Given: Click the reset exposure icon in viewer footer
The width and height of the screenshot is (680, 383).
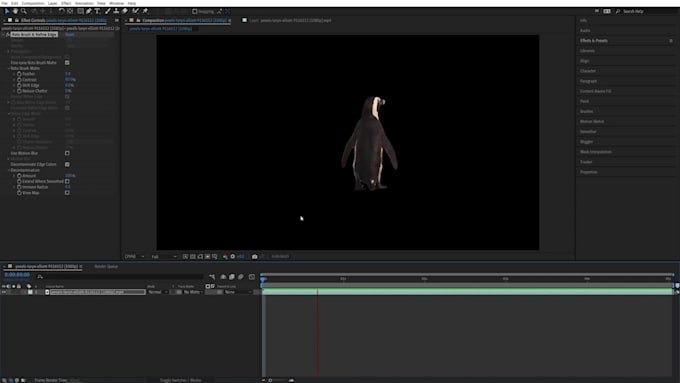Looking at the screenshot, I should [x=232, y=256].
